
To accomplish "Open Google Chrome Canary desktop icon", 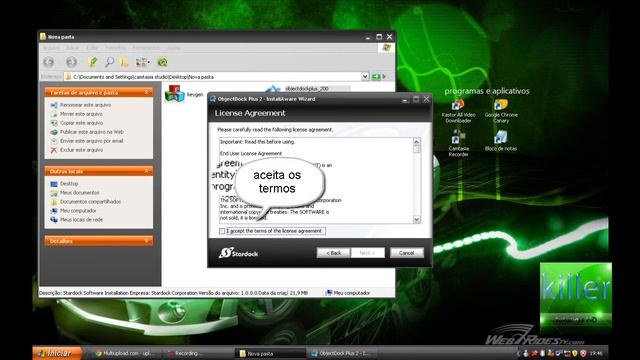I will (501, 111).
